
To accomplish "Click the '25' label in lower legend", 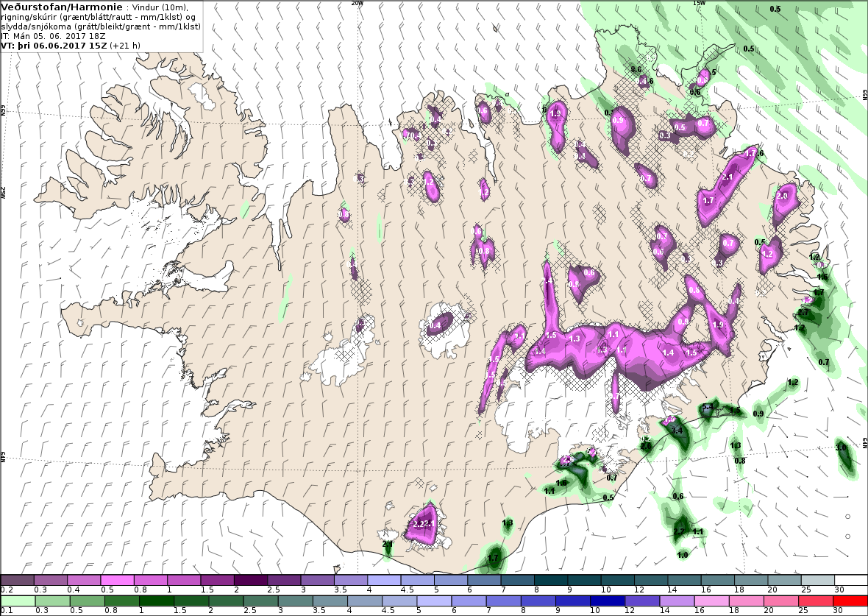I will tap(803, 610).
